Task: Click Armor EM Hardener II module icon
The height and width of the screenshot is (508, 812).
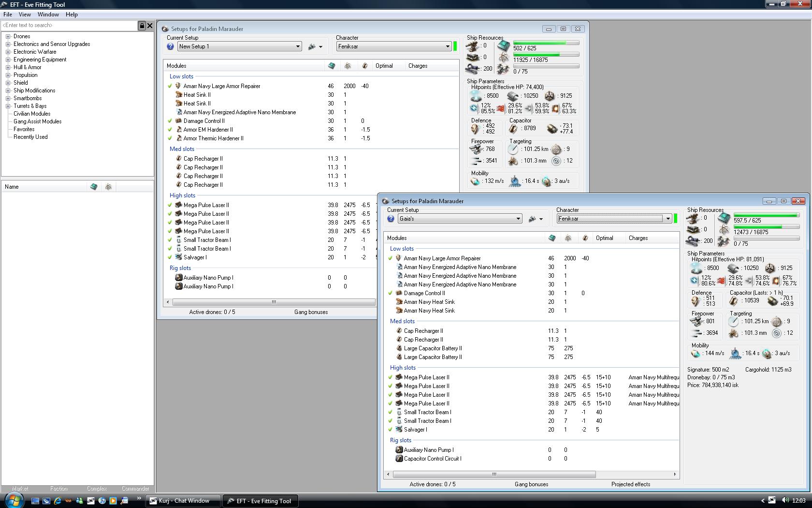Action: (x=178, y=130)
